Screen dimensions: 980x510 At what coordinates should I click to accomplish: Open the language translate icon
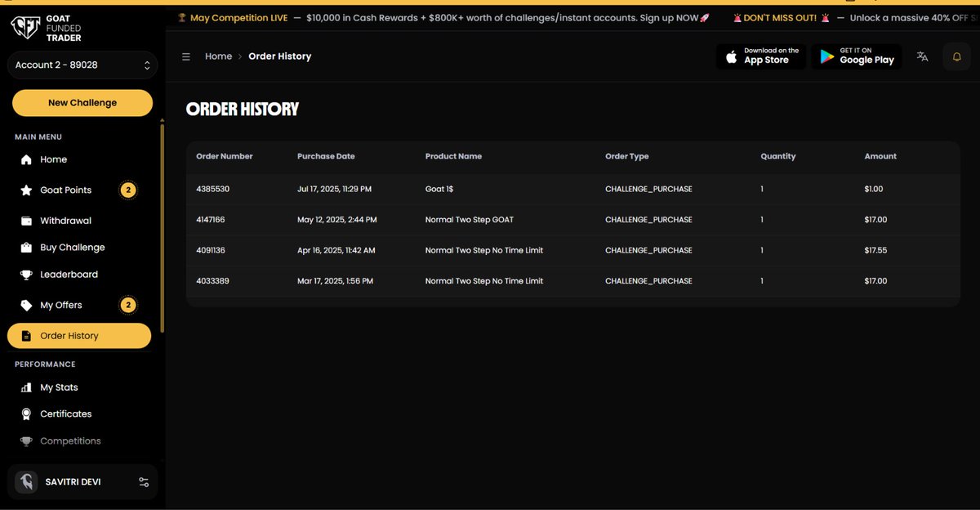(922, 56)
